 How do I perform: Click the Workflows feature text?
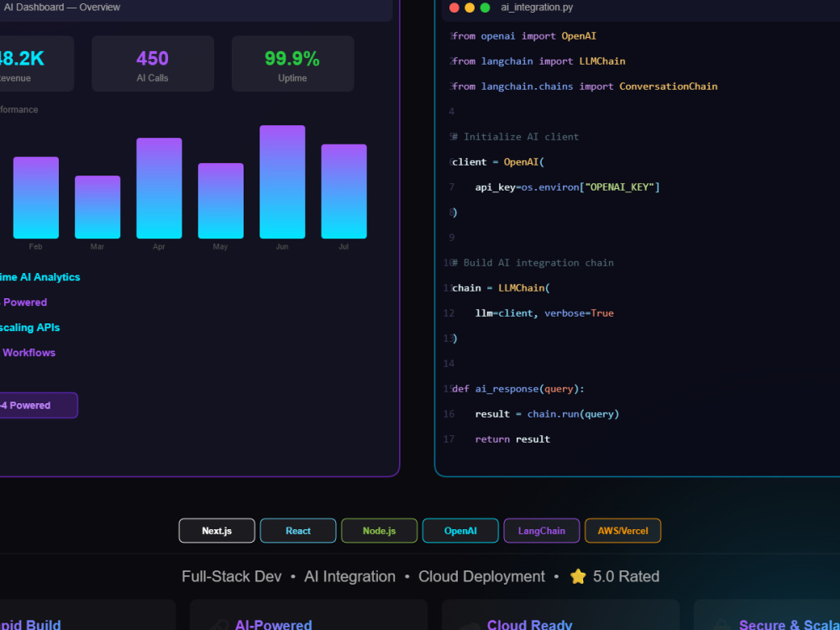click(x=28, y=353)
